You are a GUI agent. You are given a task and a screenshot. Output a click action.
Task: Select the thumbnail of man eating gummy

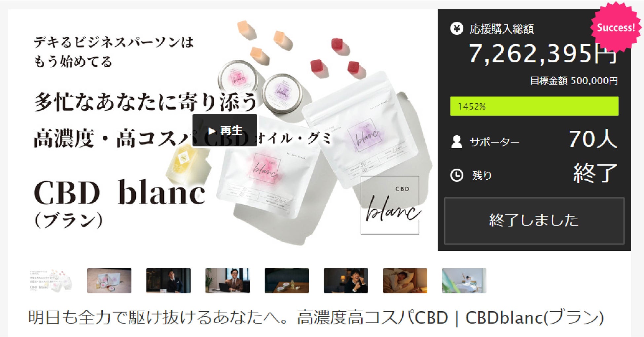click(x=346, y=281)
